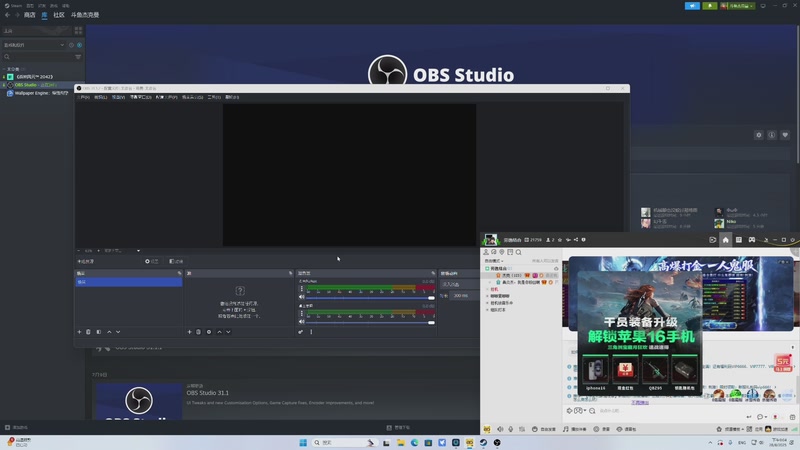Open Steam library category dropdown in sidebar
800x450 pixels.
click(x=35, y=45)
